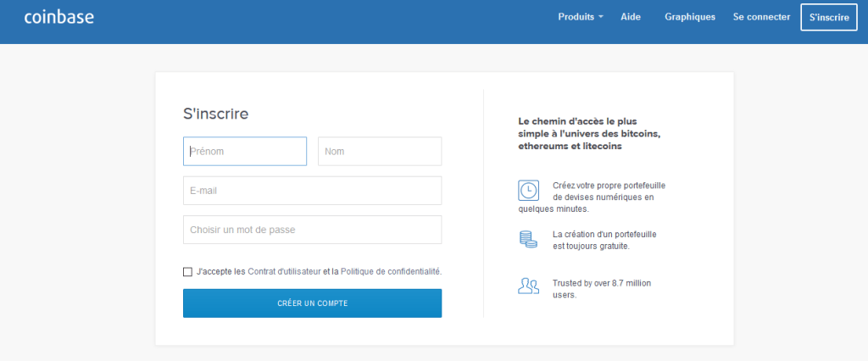Viewport: 868px width, 361px height.
Task: Focus the Prénom input field
Action: pos(245,151)
